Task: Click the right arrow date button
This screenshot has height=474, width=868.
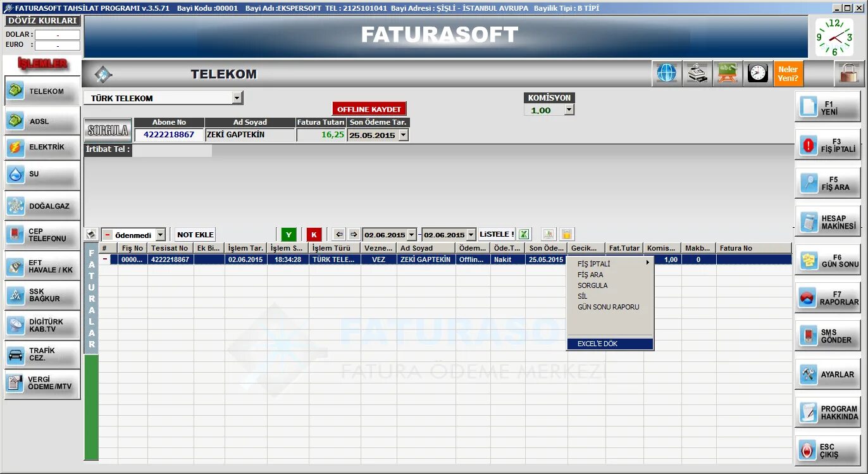Action: tap(354, 234)
